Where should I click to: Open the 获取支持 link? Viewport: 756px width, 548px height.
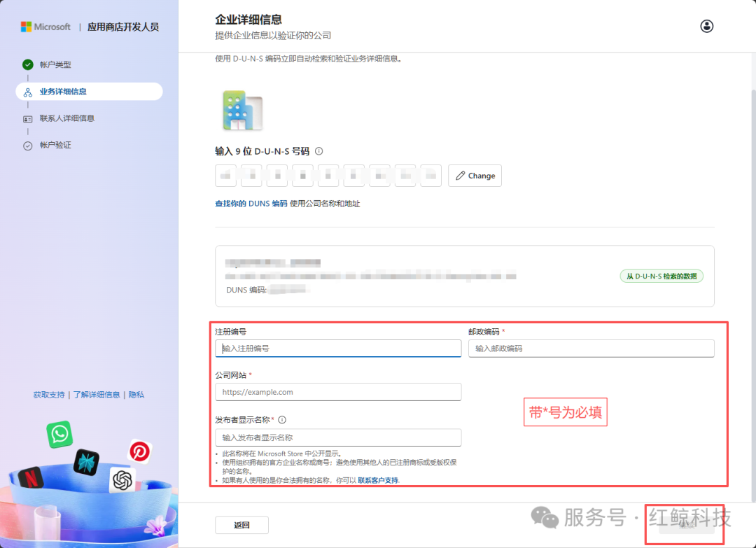pos(49,395)
